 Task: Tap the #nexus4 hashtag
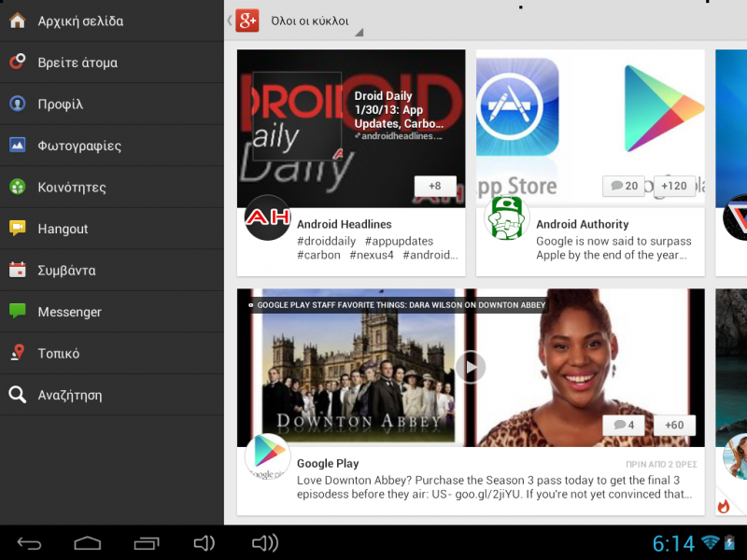coord(372,255)
